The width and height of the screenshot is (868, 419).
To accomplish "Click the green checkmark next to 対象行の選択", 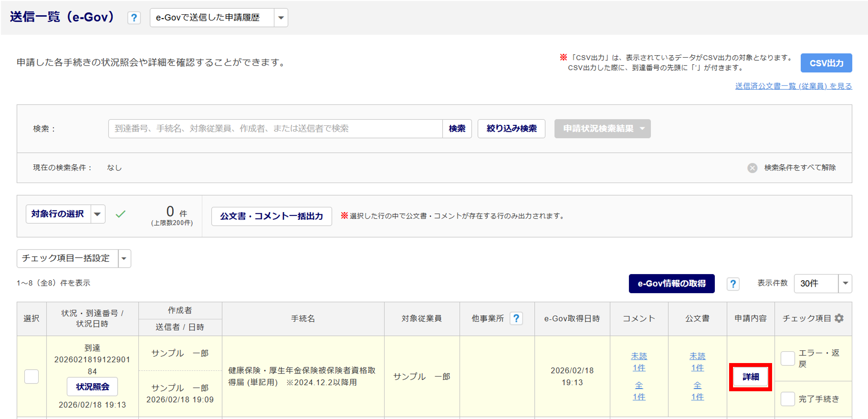I will [x=121, y=214].
